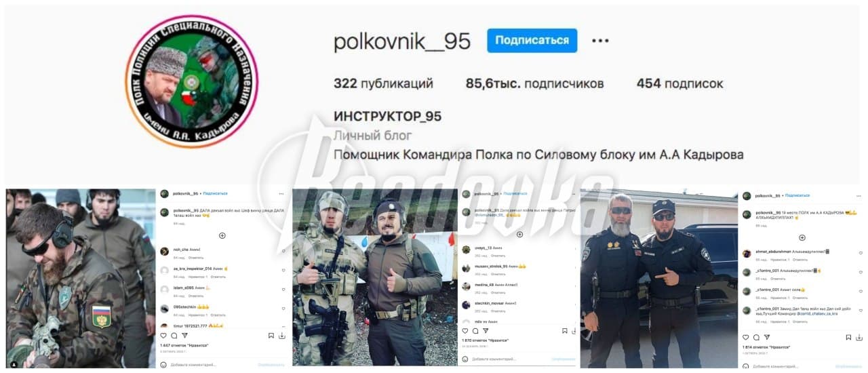This screenshot has height=373, width=868.
Task: Open the 454 подписок following list
Action: point(679,84)
